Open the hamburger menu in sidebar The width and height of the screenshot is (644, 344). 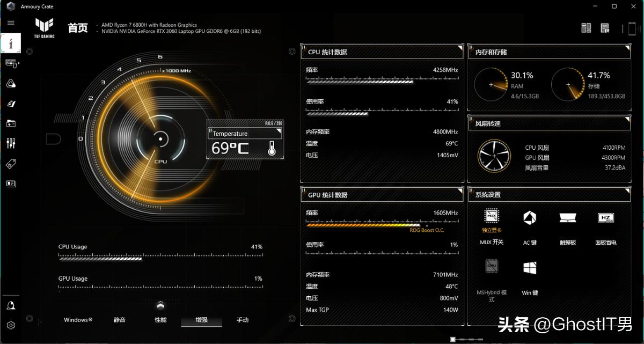(x=11, y=23)
